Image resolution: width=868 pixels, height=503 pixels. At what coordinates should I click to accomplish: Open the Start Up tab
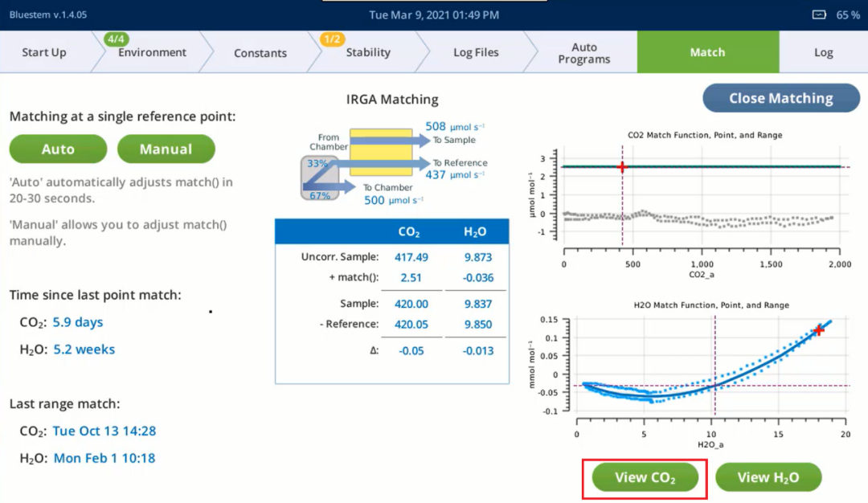click(44, 53)
